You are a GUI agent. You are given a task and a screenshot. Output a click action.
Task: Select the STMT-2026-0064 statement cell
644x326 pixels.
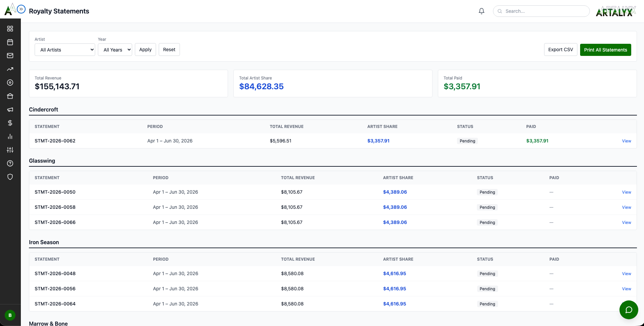55,304
